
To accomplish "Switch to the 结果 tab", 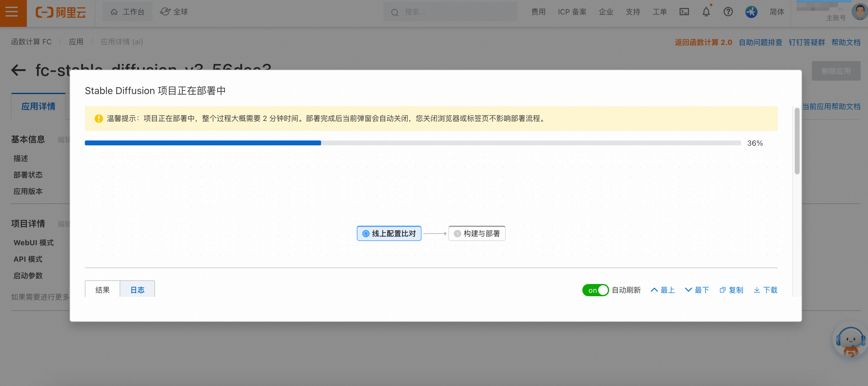I will pos(103,289).
